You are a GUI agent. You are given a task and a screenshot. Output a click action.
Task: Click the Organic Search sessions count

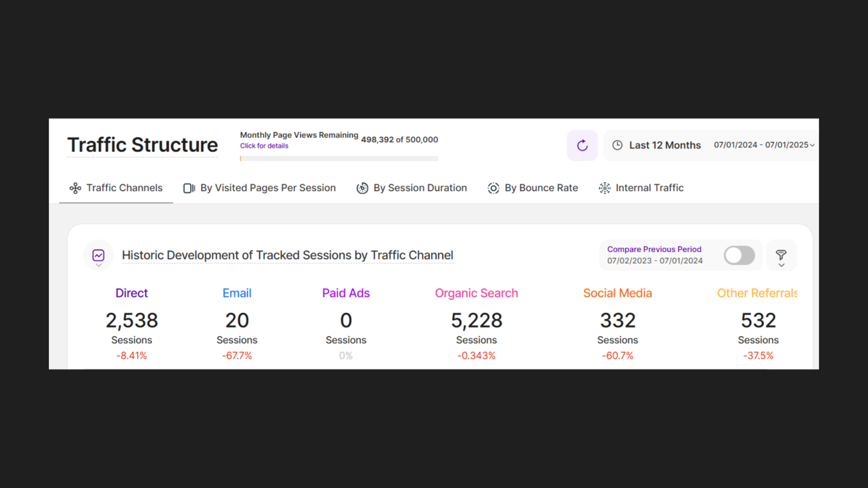(476, 320)
